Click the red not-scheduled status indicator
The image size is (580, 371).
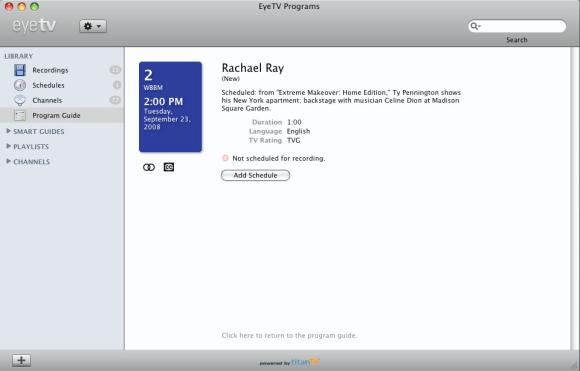[x=225, y=158]
